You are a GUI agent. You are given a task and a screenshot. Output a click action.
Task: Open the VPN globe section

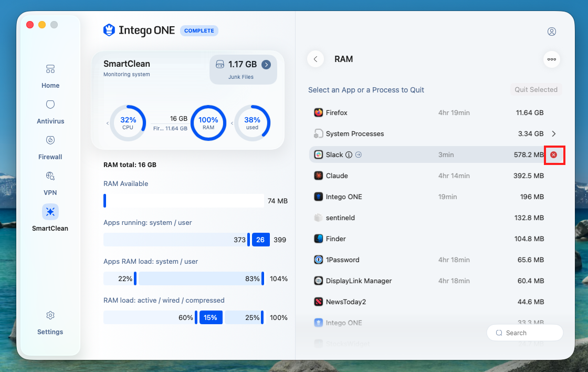50,183
